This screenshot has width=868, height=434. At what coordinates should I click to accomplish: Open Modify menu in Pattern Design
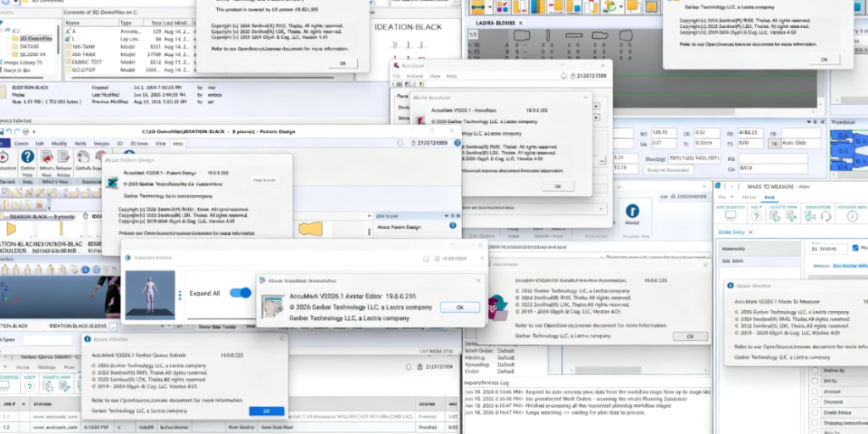pyautogui.click(x=59, y=143)
